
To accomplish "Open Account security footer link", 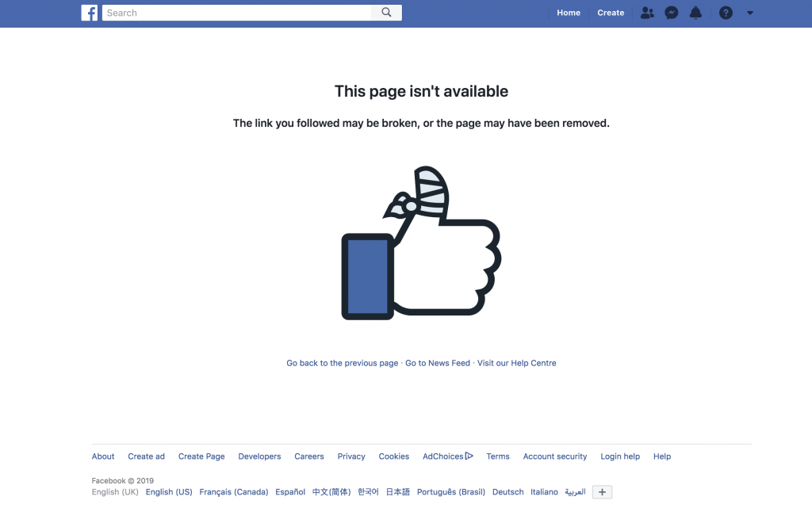I will click(554, 456).
